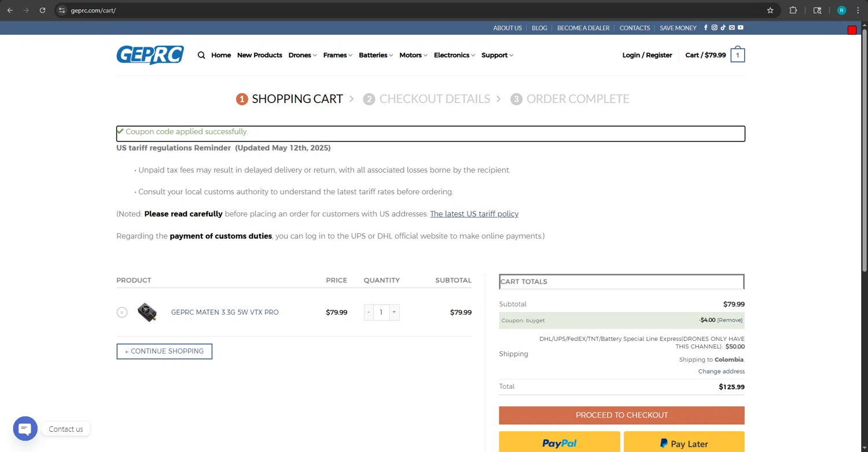This screenshot has width=868, height=452.
Task: Click the shipping cost $50.00
Action: 735,347
